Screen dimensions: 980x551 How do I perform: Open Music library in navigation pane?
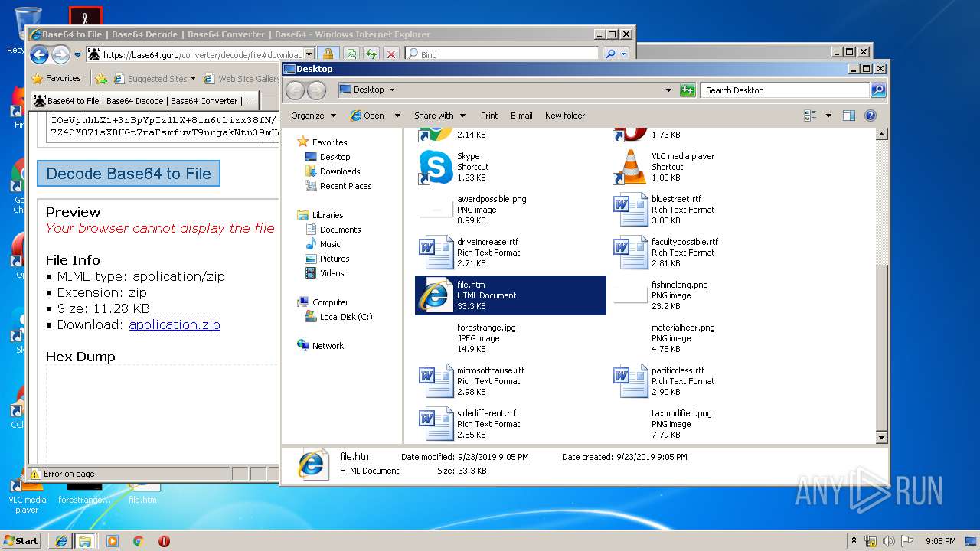click(x=323, y=244)
